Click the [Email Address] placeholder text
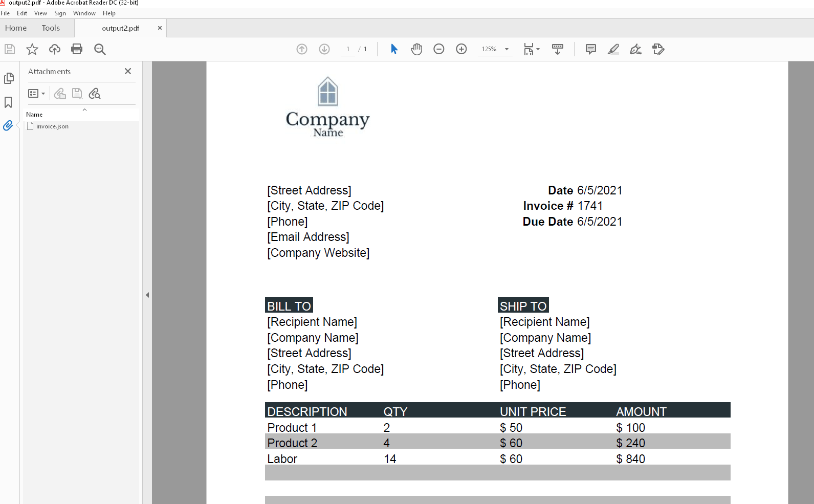This screenshot has width=814, height=504. pos(308,237)
